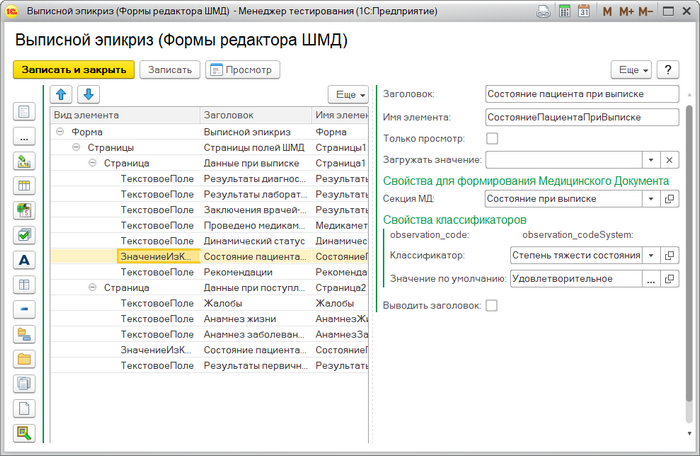
Task: Select the Результаты первичн... row
Action: pos(209,365)
